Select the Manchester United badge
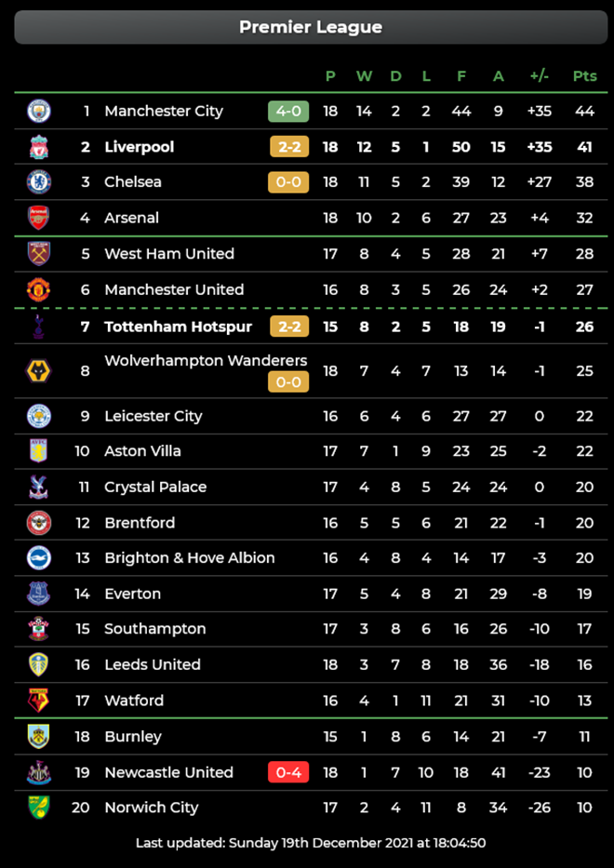This screenshot has width=614, height=868. [38, 289]
